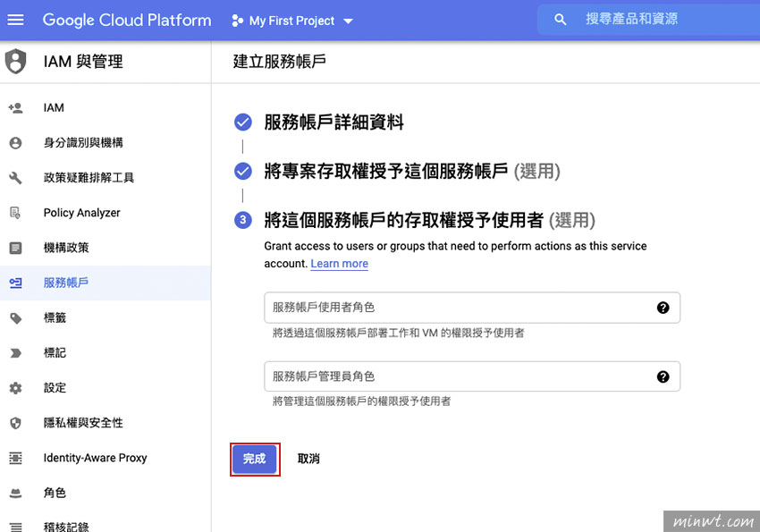Open 設定 in sidebar
Viewport: 760px width, 532px height.
click(x=106, y=388)
